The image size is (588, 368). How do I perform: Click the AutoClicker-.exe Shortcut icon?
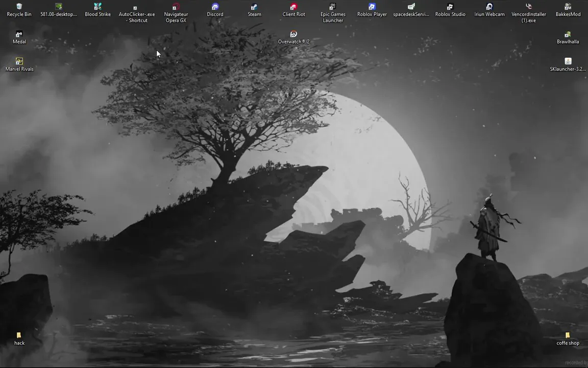tap(137, 13)
